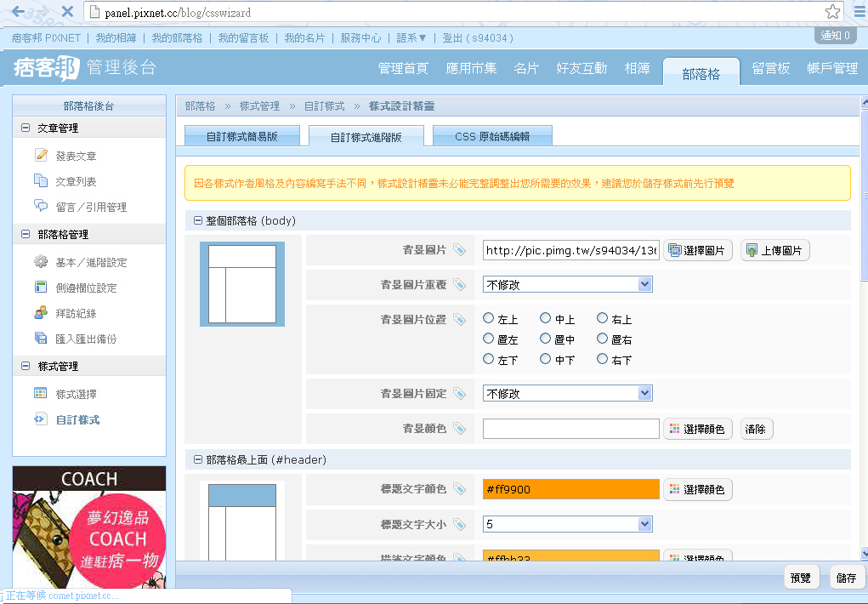Click the header layout diagram thumbnail

[242, 521]
